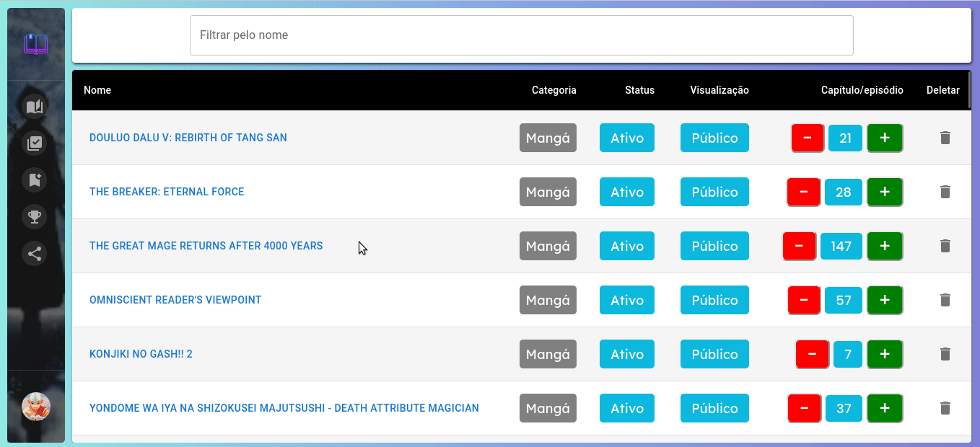Open the reading list book icon
This screenshot has width=980, height=447.
pos(35,107)
